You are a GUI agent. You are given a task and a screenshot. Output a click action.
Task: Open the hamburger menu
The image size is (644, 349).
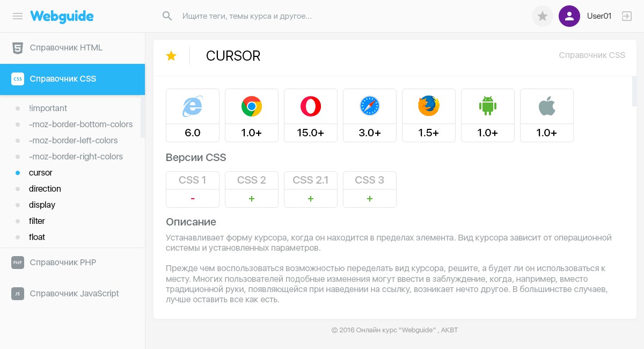click(18, 16)
